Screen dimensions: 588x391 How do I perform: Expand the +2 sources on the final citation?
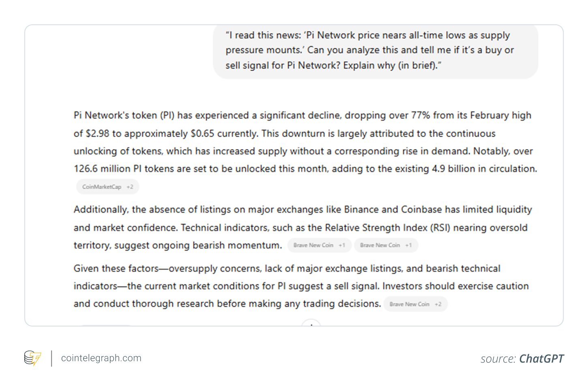(437, 304)
